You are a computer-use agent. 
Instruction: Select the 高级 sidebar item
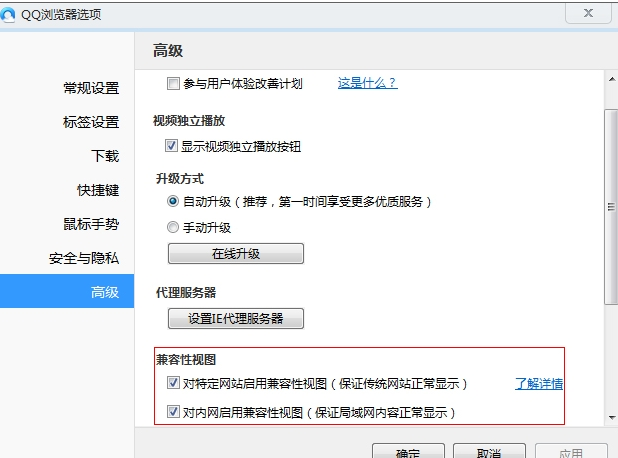click(67, 291)
